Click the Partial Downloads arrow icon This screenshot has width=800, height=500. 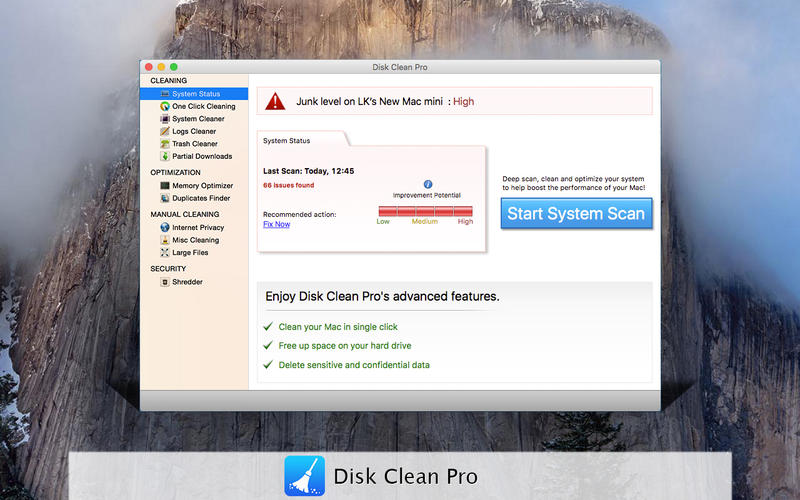click(164, 156)
